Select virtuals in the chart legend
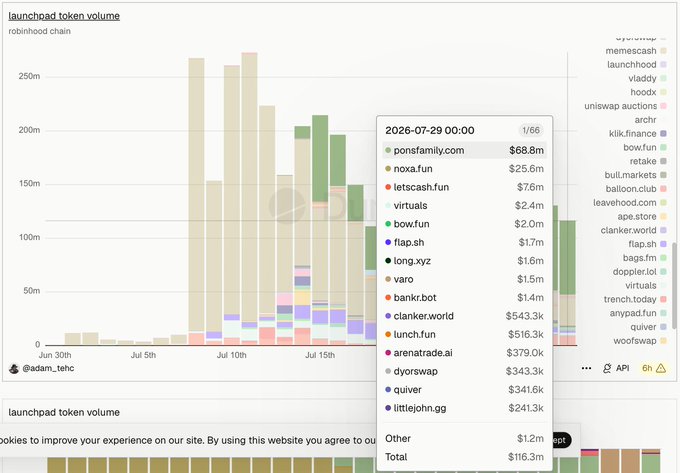680x473 pixels. pyautogui.click(x=646, y=286)
